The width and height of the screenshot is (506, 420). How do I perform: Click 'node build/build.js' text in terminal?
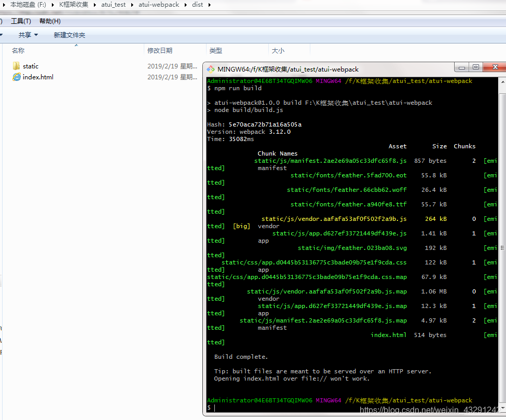pyautogui.click(x=249, y=110)
